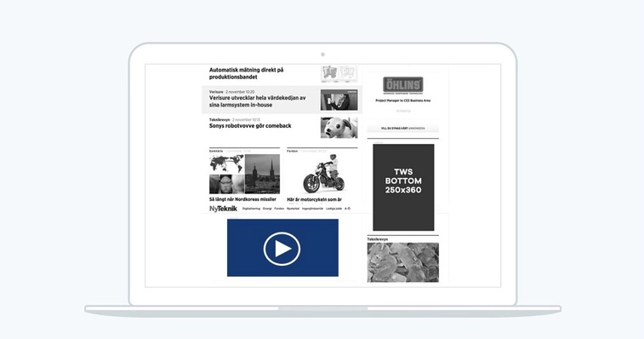This screenshot has height=339, width=644.
Task: Open Sonys robotvovve gör comeback article
Action: pos(250,126)
